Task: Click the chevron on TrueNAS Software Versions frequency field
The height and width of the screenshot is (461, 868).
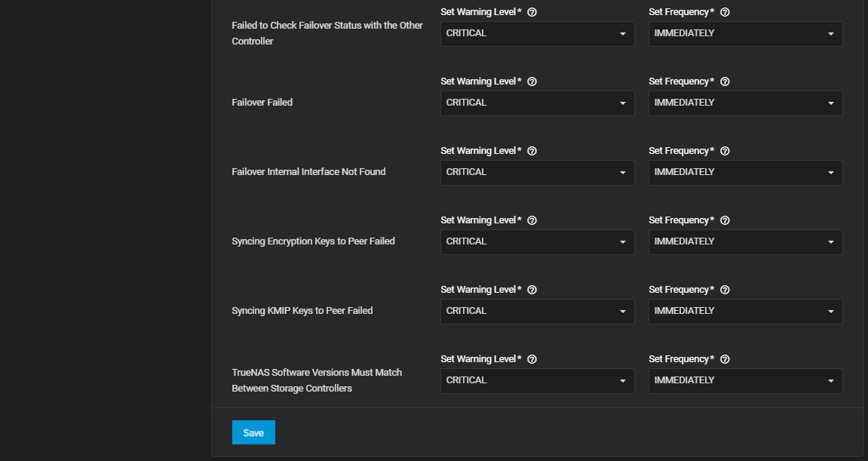Action: (830, 380)
